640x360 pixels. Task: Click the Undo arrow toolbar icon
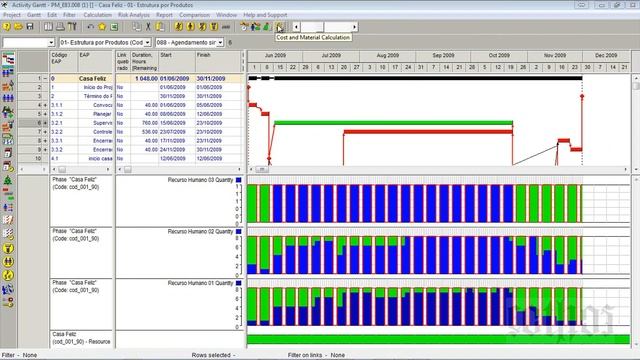click(90, 27)
